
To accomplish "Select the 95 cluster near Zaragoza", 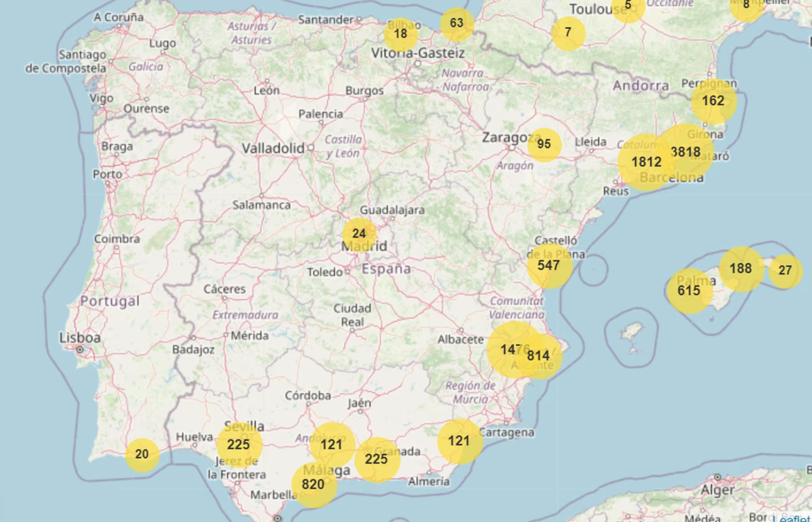I will click(x=544, y=144).
